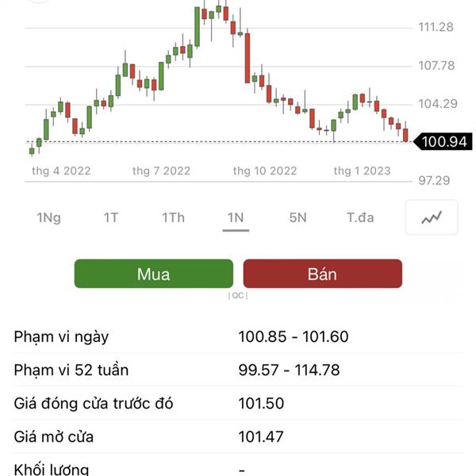
Task: Tap the Giá đóng cửa trước đó row
Action: (238, 403)
